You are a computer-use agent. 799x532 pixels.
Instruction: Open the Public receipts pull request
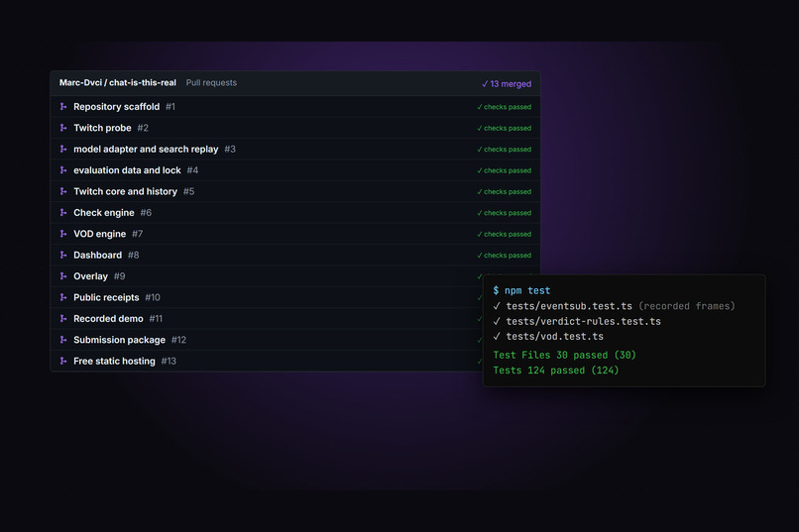[106, 297]
